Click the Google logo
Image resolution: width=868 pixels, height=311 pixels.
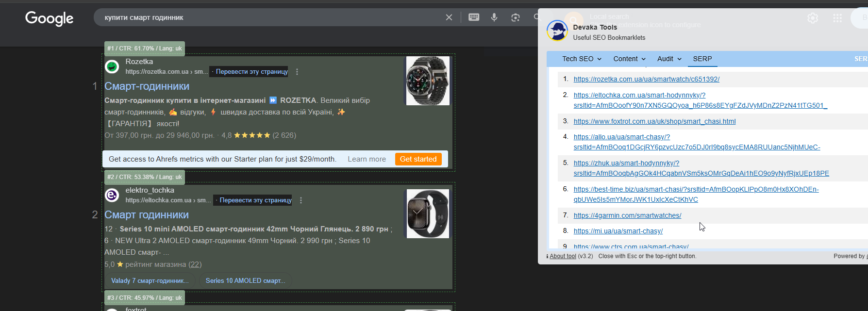pos(49,18)
